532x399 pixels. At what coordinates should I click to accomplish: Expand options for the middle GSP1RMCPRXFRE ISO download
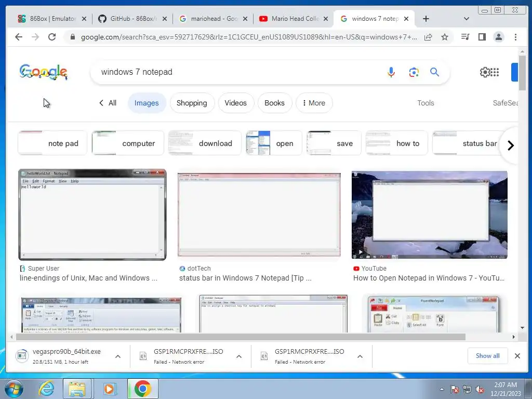(x=239, y=356)
